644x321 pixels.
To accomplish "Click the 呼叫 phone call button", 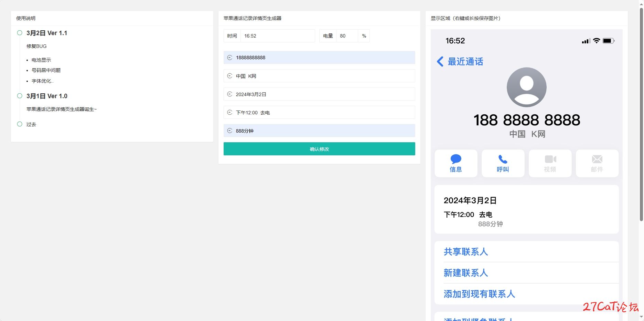I will click(503, 163).
